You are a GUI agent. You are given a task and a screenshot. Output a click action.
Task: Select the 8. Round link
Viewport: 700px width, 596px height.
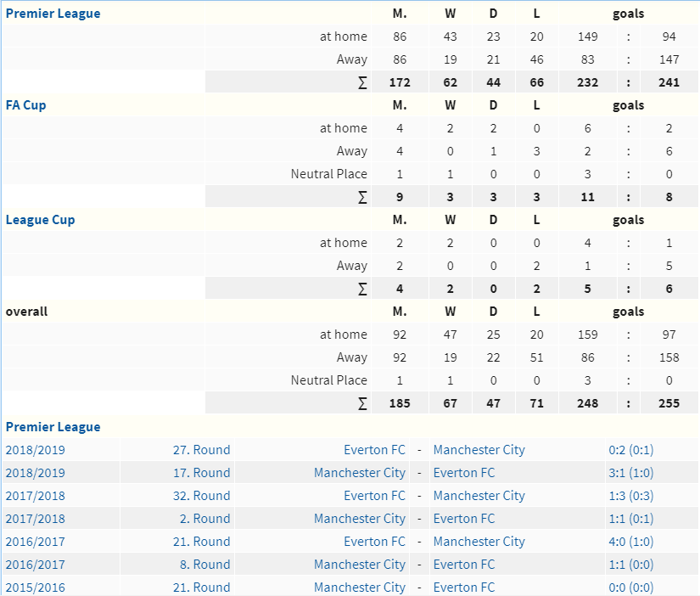(x=205, y=565)
